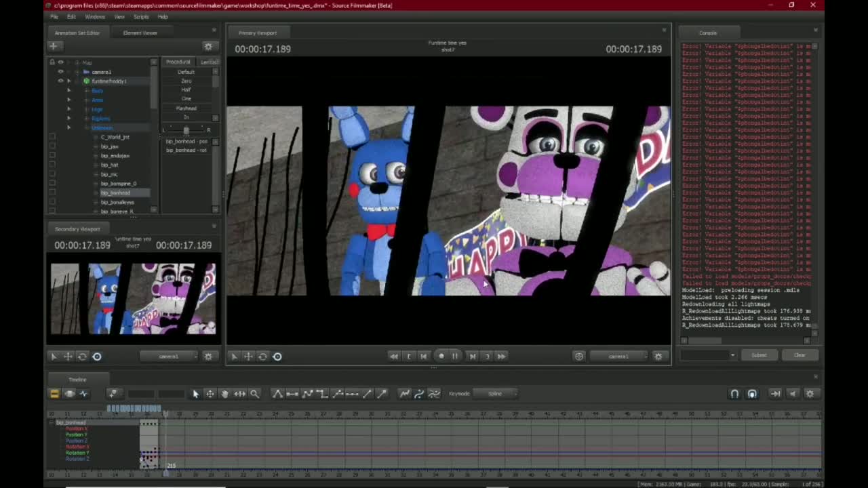Activate the timeline pan hand tool

pyautogui.click(x=224, y=394)
